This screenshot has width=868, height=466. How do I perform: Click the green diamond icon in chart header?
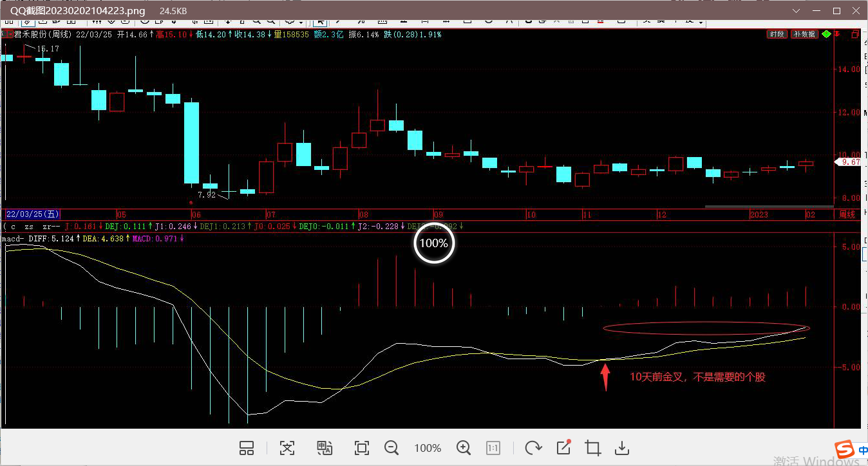(x=826, y=34)
